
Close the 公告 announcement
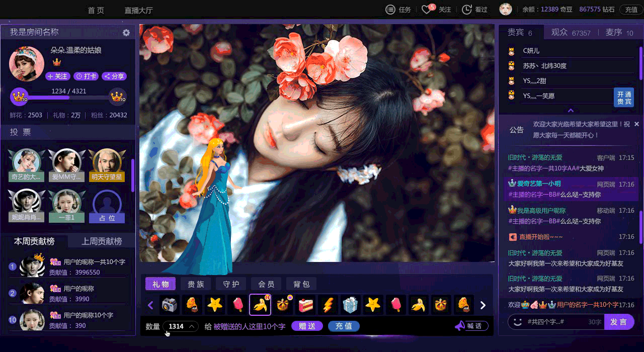click(636, 124)
